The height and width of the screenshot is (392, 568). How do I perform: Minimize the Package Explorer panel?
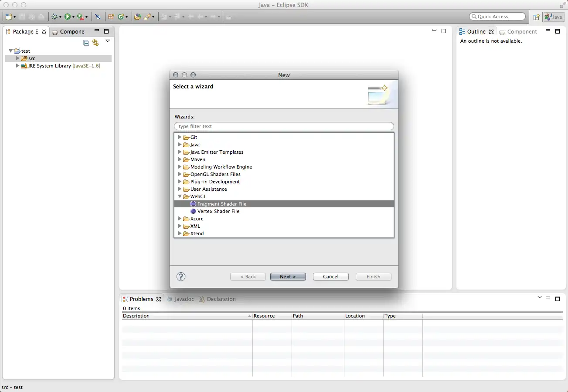point(97,31)
